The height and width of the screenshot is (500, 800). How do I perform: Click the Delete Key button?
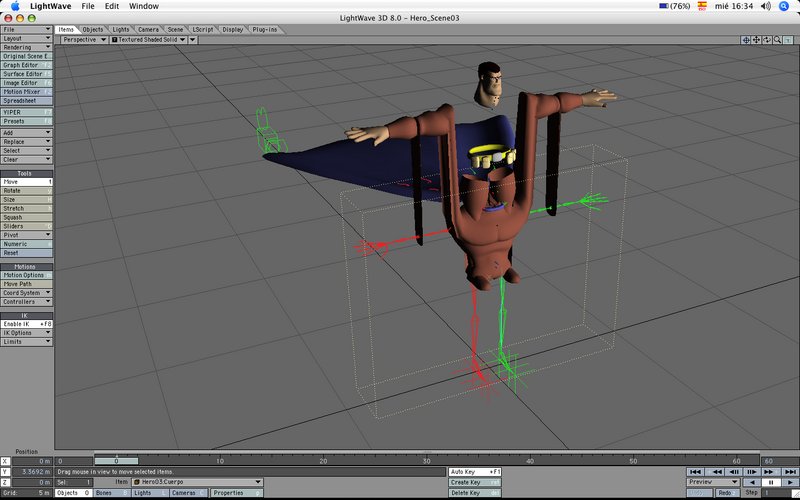[x=475, y=493]
